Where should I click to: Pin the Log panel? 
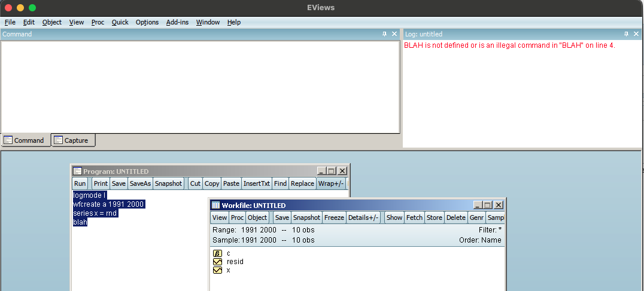coord(626,34)
